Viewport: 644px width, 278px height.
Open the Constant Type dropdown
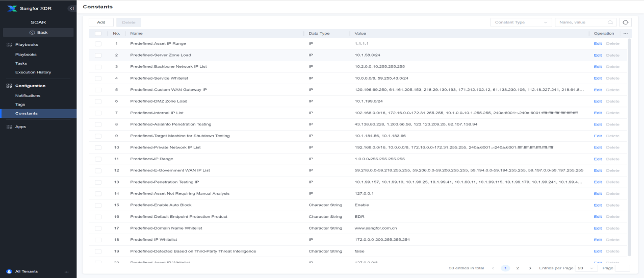[521, 22]
